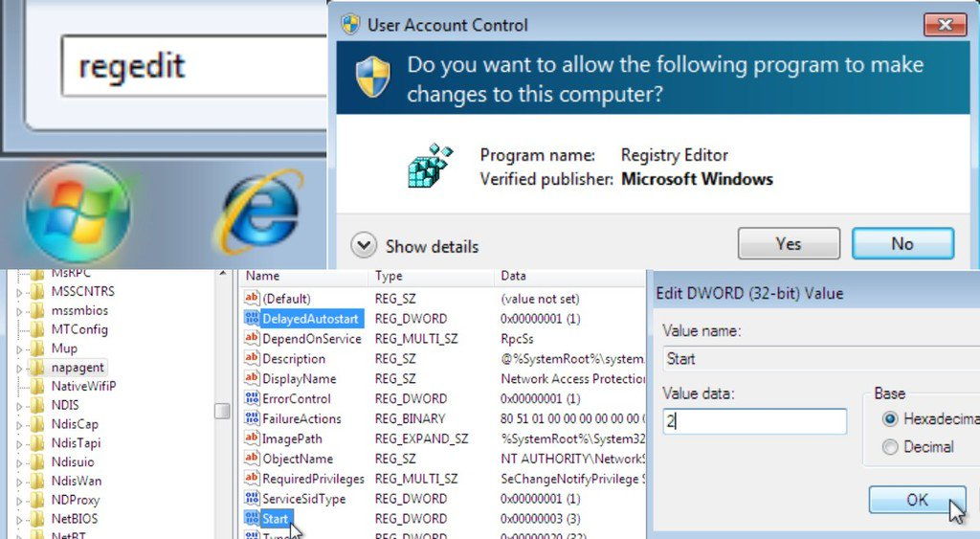Click the NetBIOS folder icon
The image size is (980, 539).
point(37,518)
